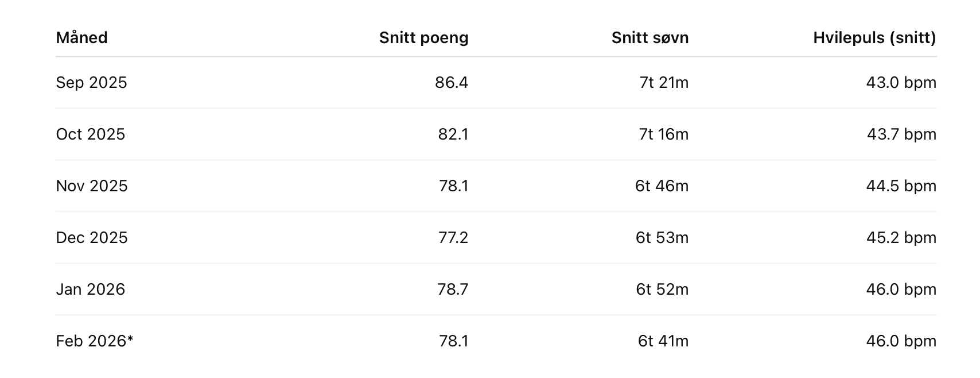Viewport: 980px width, 378px height.
Task: Click the Måned column header
Action: click(81, 38)
